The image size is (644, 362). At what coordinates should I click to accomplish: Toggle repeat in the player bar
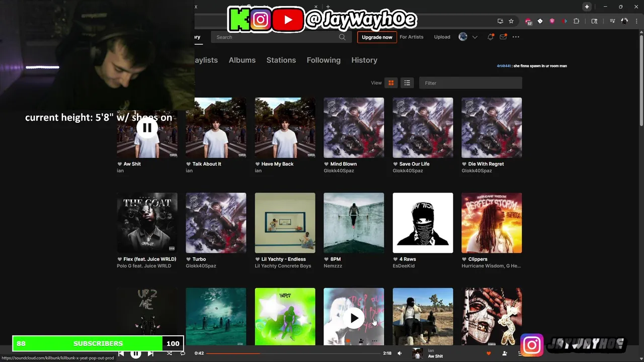[183, 353]
